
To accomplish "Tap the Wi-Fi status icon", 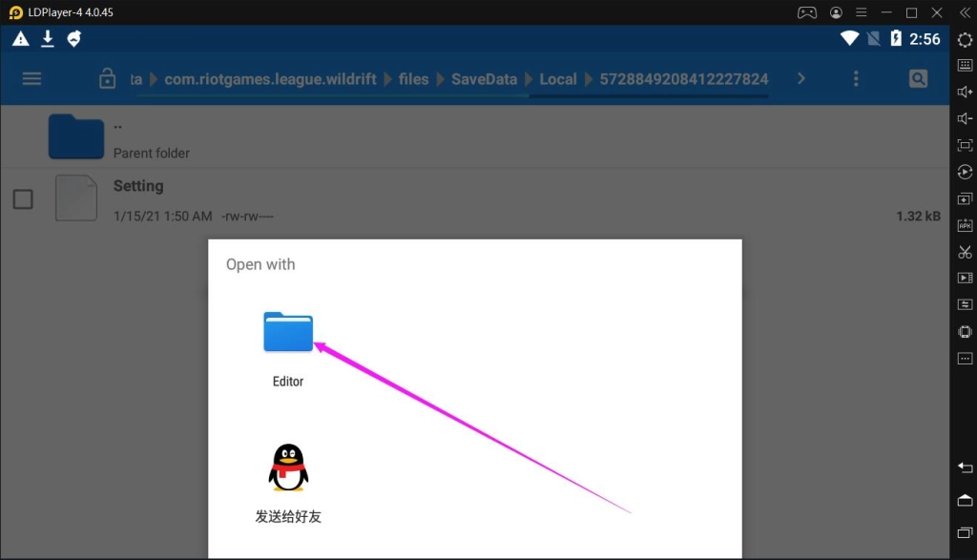I will [x=848, y=38].
